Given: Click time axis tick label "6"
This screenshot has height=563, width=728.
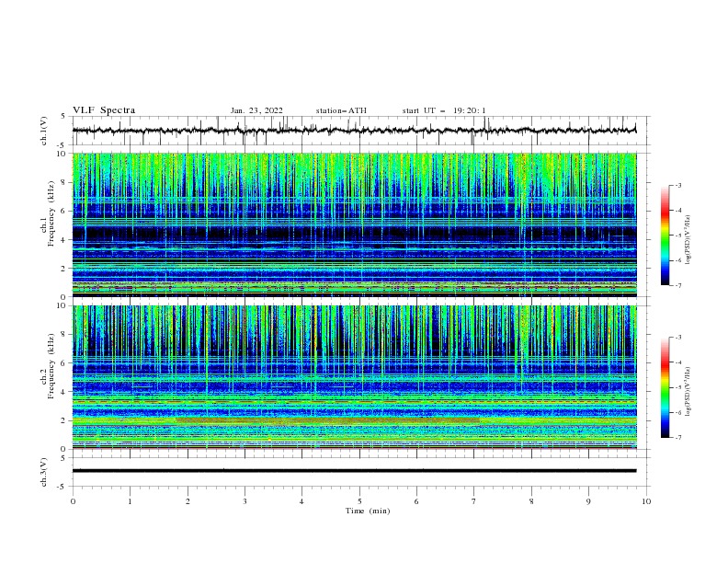Looking at the screenshot, I should [x=416, y=501].
